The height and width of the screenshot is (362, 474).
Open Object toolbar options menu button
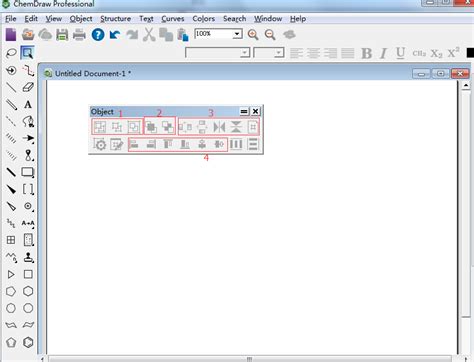click(244, 111)
